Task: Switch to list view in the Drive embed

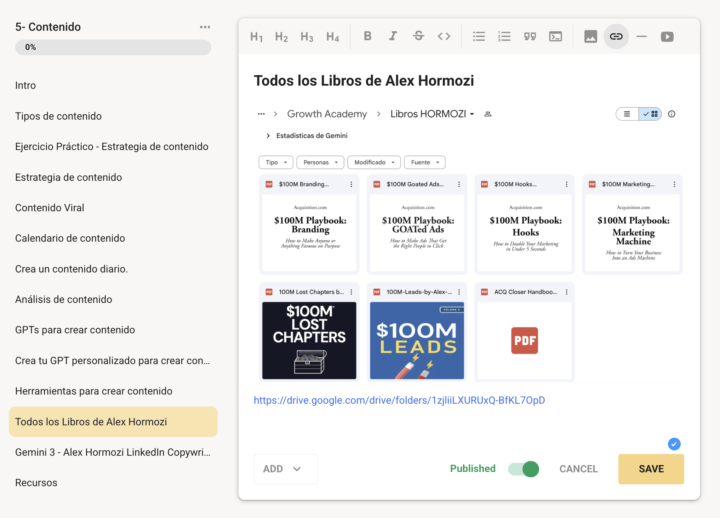Action: [628, 114]
